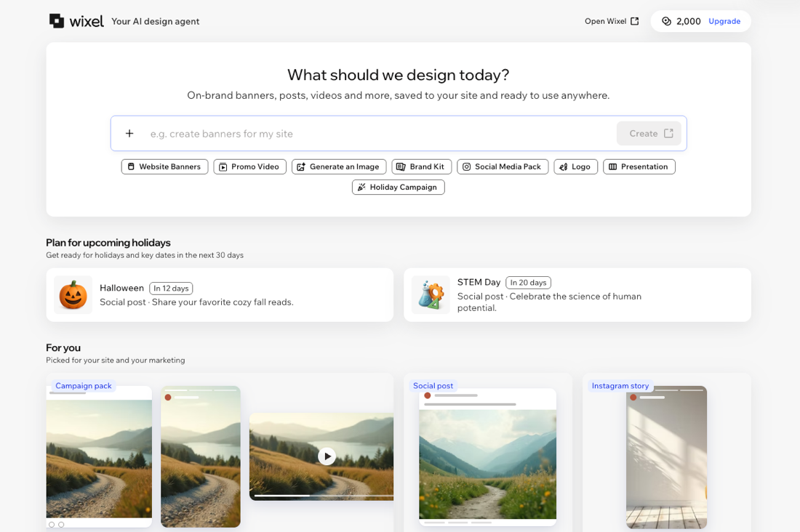Open the Instagram story shadow wall thumbnail

666,457
